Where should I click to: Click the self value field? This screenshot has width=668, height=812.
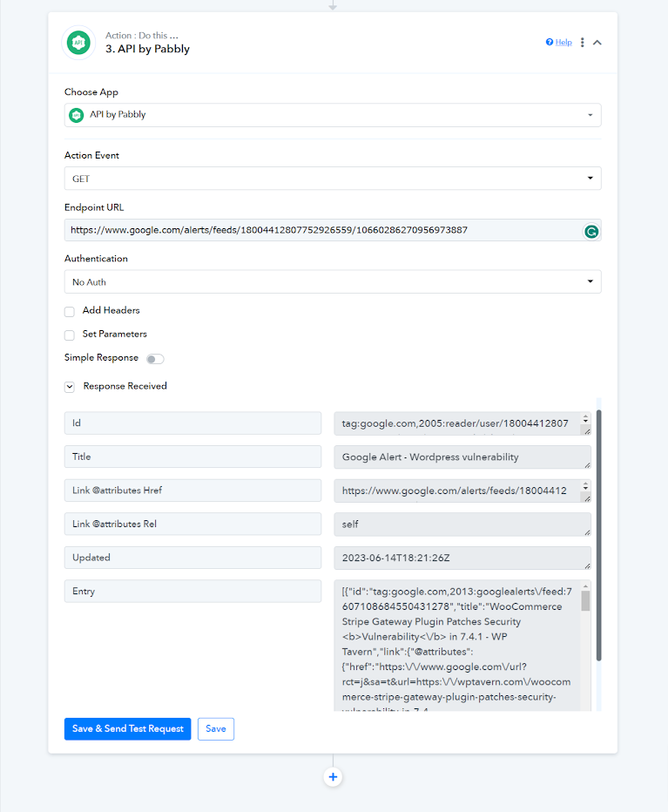click(462, 524)
